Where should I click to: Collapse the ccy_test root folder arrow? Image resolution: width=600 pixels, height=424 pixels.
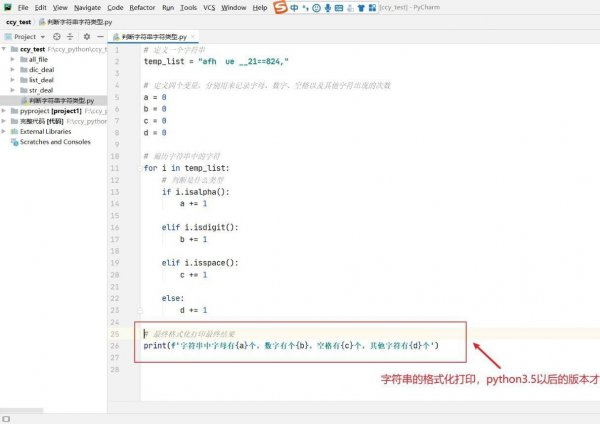click(4, 49)
